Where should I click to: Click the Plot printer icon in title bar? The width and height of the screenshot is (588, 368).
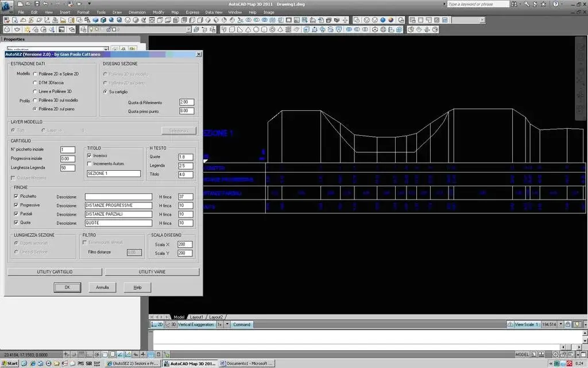[x=70, y=4]
